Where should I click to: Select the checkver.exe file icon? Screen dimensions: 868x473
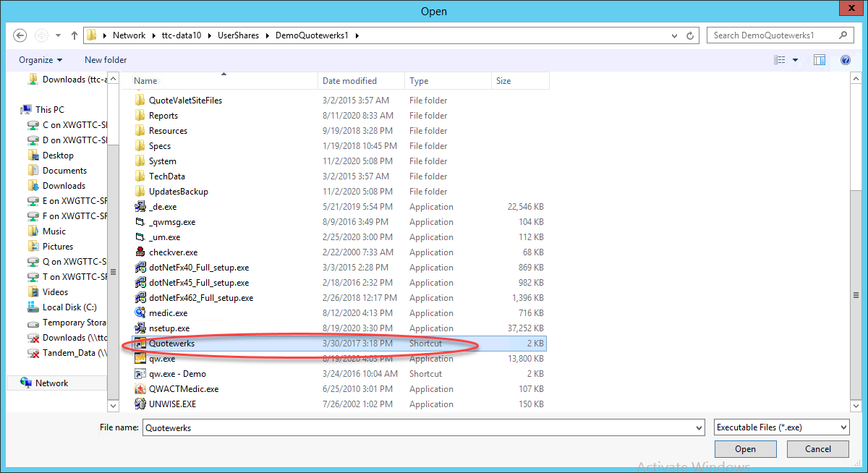click(x=140, y=252)
